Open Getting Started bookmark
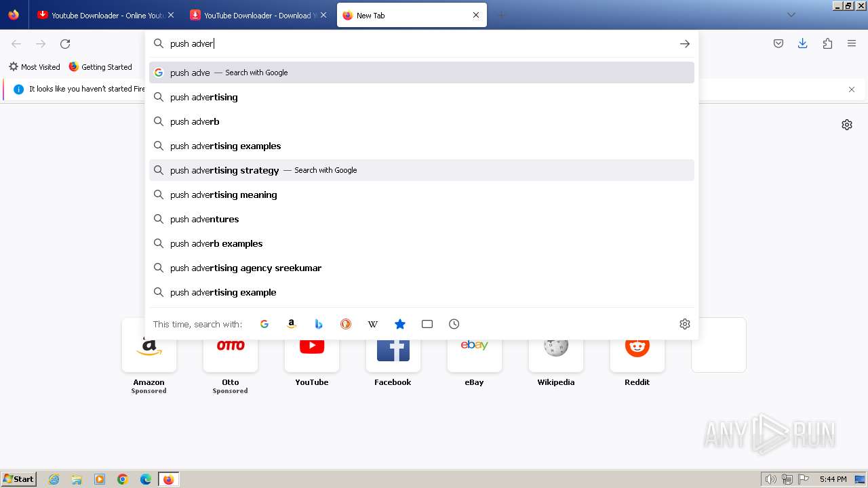868x488 pixels. pyautogui.click(x=100, y=67)
